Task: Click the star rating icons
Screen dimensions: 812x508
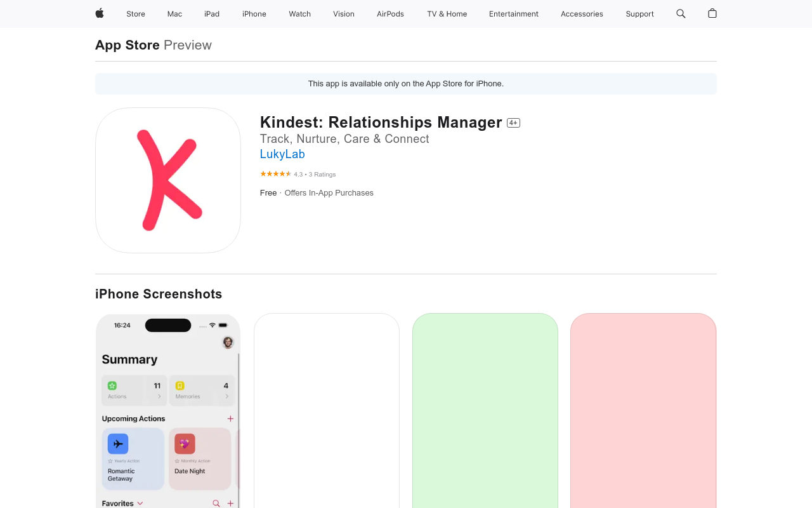Action: pos(275,174)
